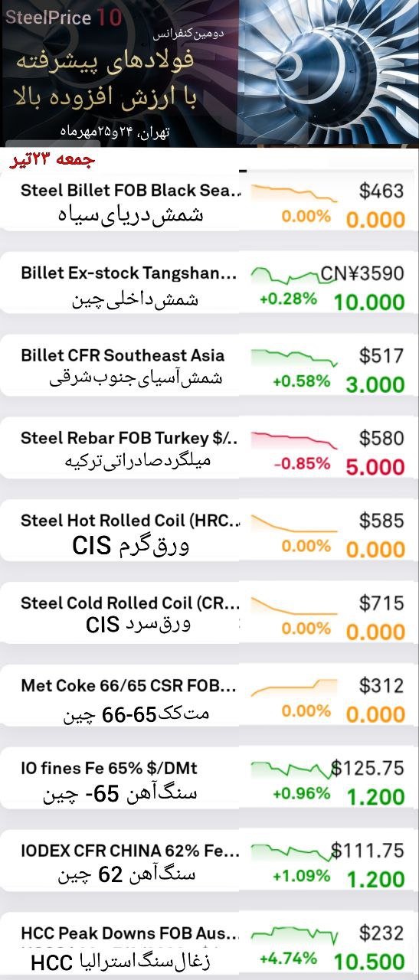Click the SteelPrice conference banner image

click(209, 73)
